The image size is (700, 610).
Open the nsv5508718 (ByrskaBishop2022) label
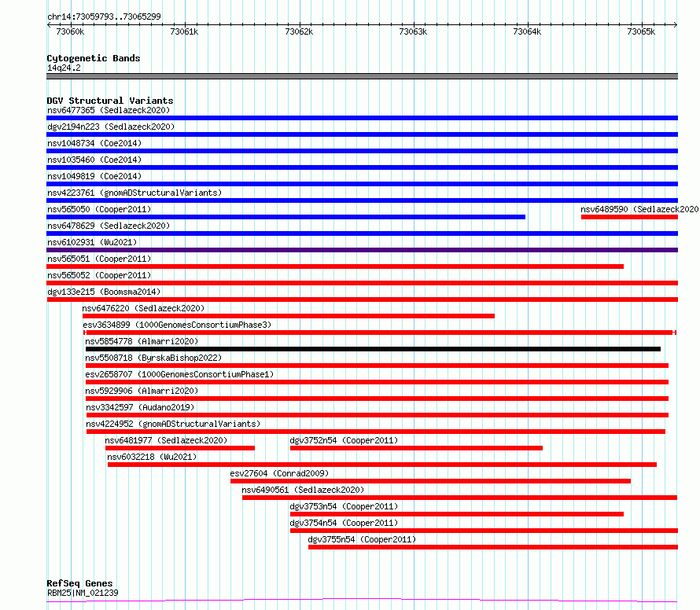[153, 358]
